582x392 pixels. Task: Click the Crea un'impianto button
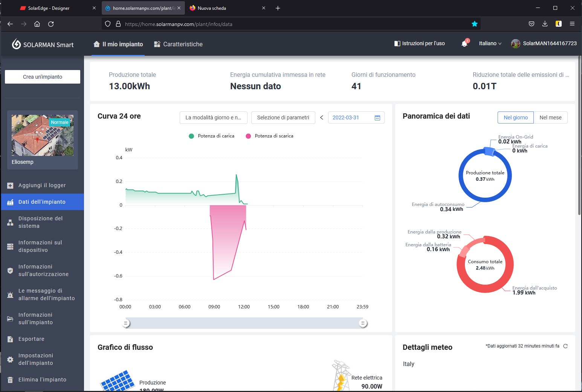(43, 77)
